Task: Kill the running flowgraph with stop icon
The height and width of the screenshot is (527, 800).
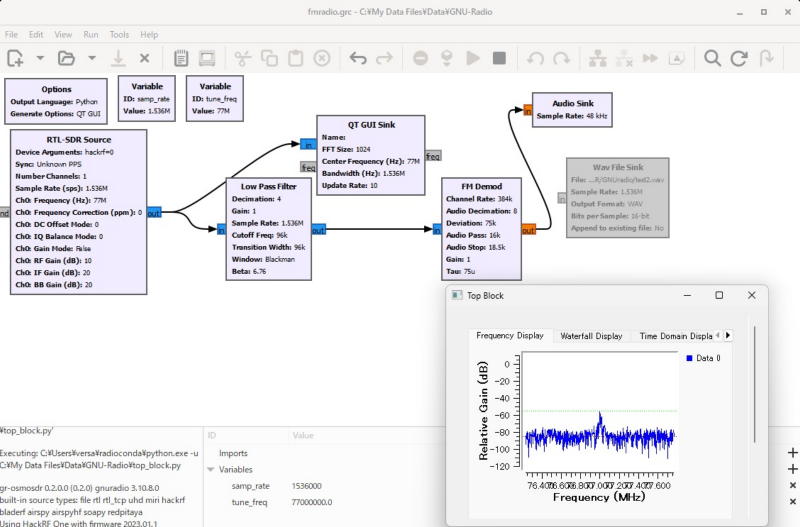Action: click(x=499, y=58)
